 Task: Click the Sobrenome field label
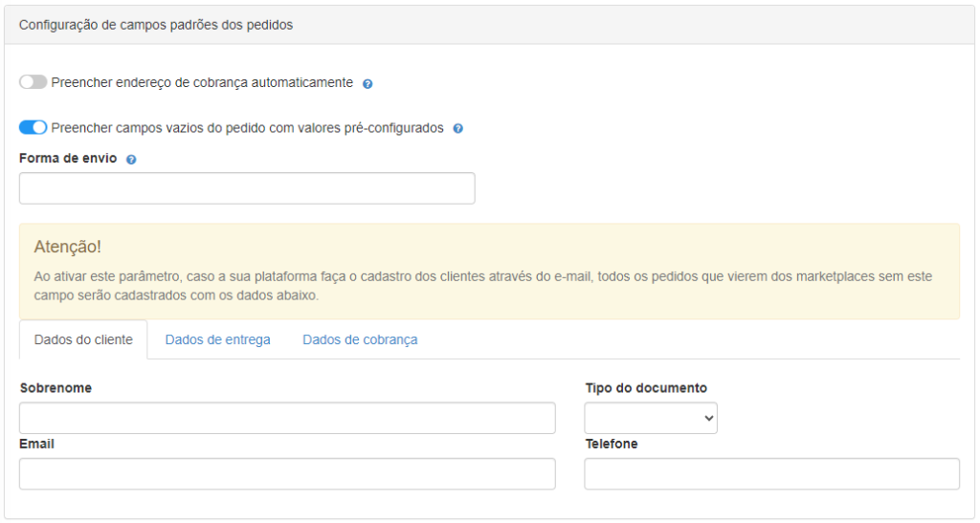point(56,388)
